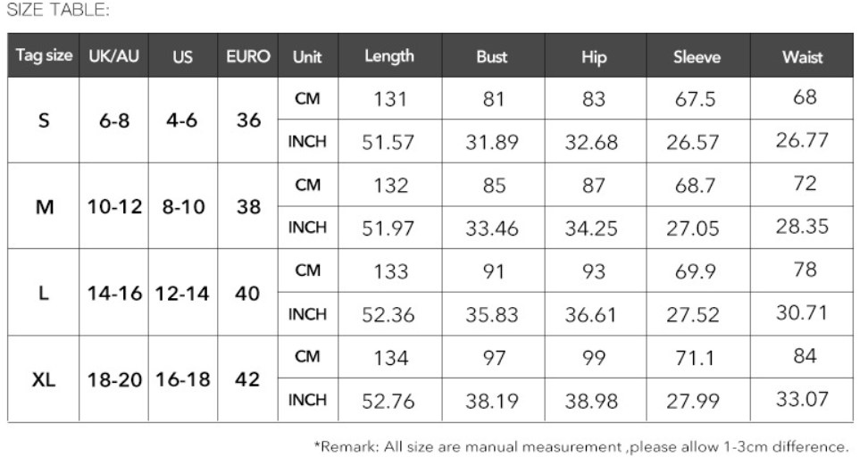The image size is (868, 465).
Task: Select the Hip column header
Action: [595, 55]
